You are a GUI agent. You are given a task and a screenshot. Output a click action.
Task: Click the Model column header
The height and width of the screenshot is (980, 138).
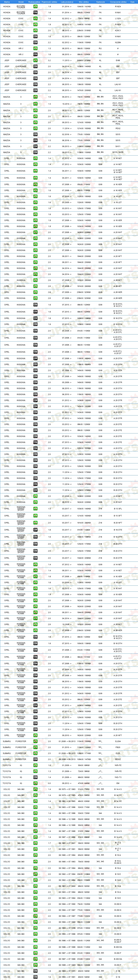pyautogui.click(x=21, y=2)
